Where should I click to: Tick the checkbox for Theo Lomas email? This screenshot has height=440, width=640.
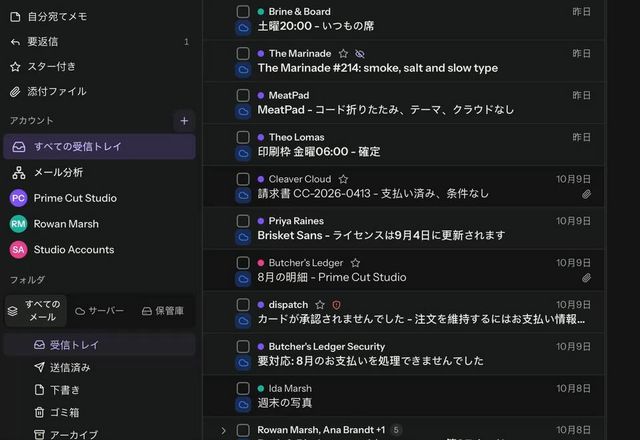click(x=243, y=137)
